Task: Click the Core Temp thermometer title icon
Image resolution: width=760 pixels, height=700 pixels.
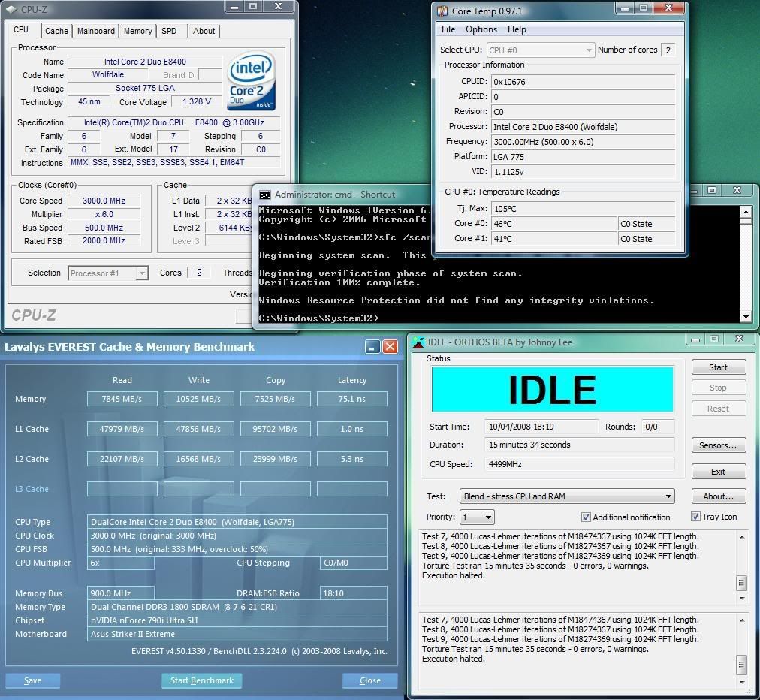Action: click(x=442, y=11)
